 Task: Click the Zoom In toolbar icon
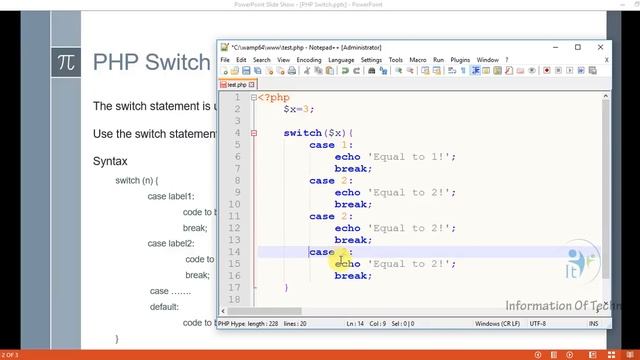click(398, 71)
